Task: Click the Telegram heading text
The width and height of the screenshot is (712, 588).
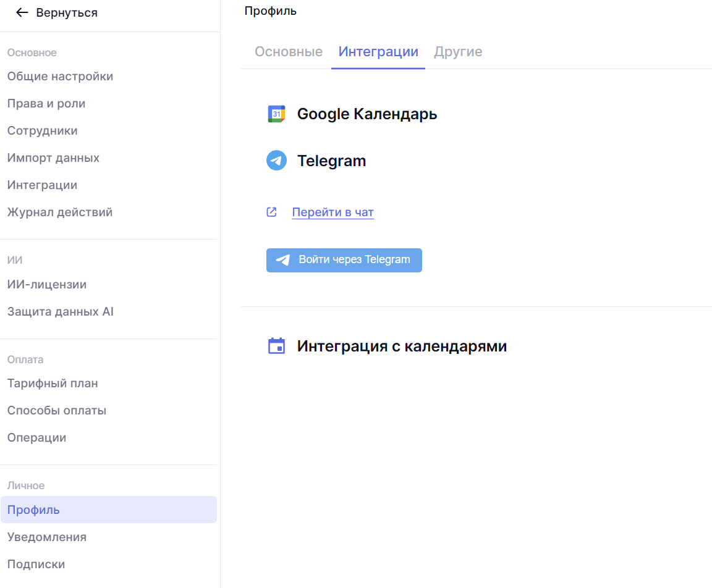Action: coord(331,161)
